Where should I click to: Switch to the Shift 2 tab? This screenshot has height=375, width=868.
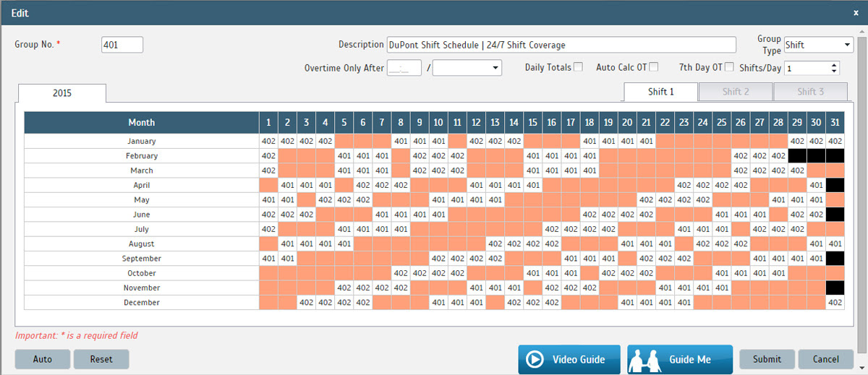pos(736,92)
